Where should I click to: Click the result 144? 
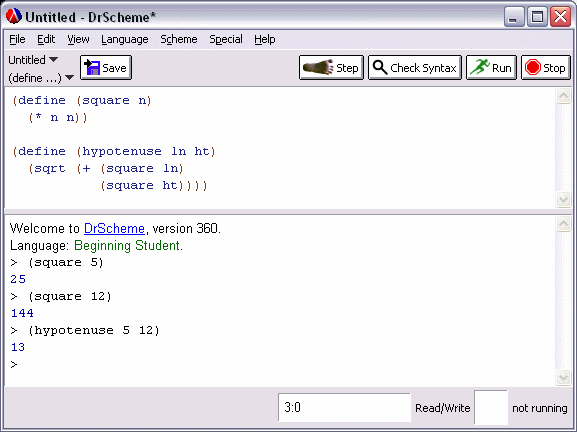pyautogui.click(x=22, y=313)
